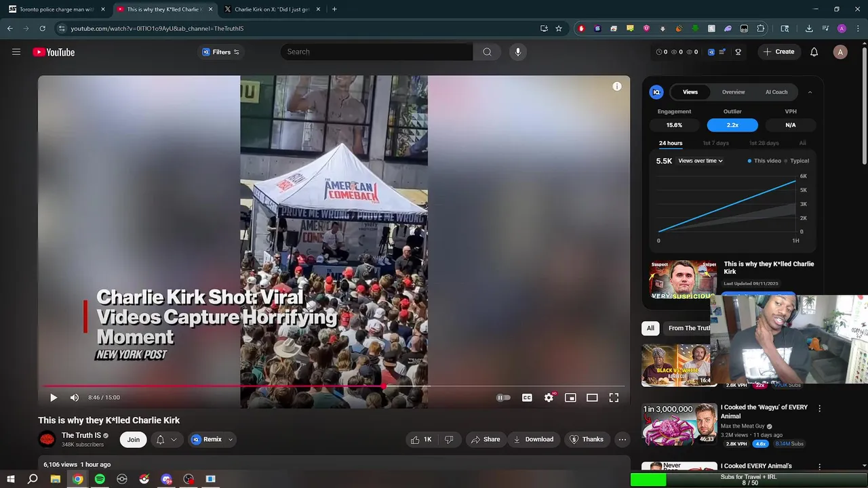Select the All filter chip
Image resolution: width=868 pixels, height=488 pixels.
click(650, 328)
